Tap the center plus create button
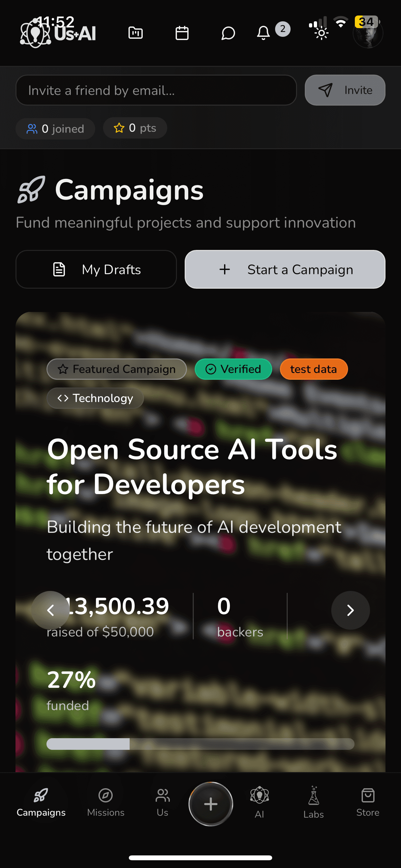 [211, 804]
